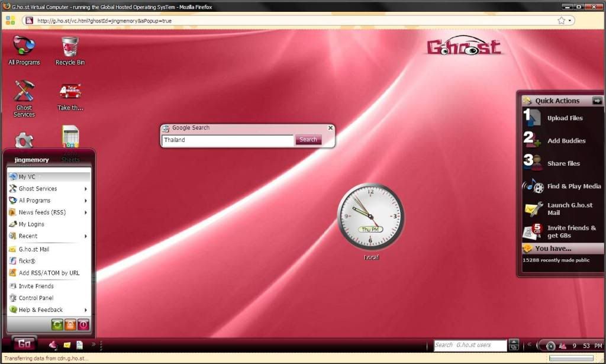The height and width of the screenshot is (364, 606).
Task: Open Help & Feedback menu entry
Action: click(x=49, y=310)
